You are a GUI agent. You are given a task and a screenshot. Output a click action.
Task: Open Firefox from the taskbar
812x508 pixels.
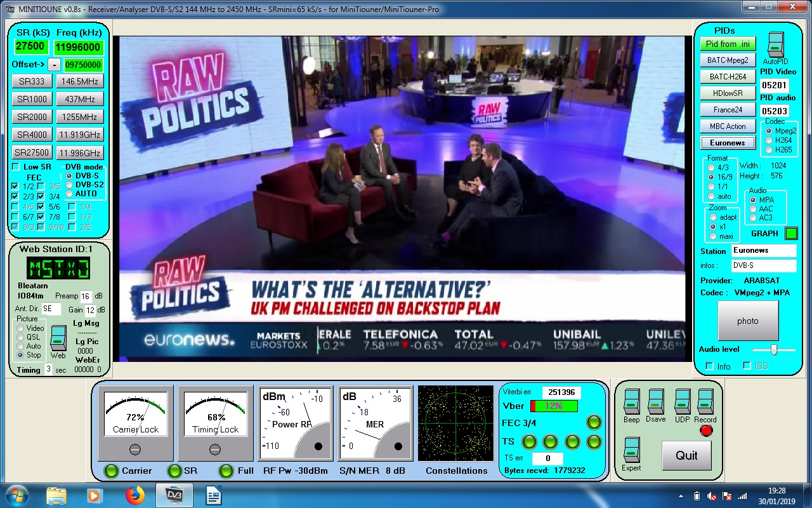point(134,495)
